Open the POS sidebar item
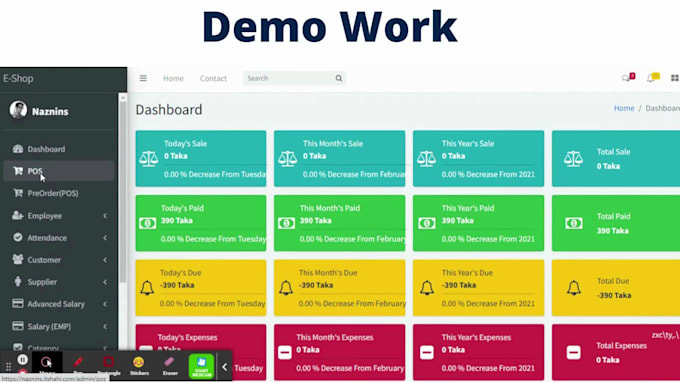Screen dimensions: 680x383 (x=59, y=171)
